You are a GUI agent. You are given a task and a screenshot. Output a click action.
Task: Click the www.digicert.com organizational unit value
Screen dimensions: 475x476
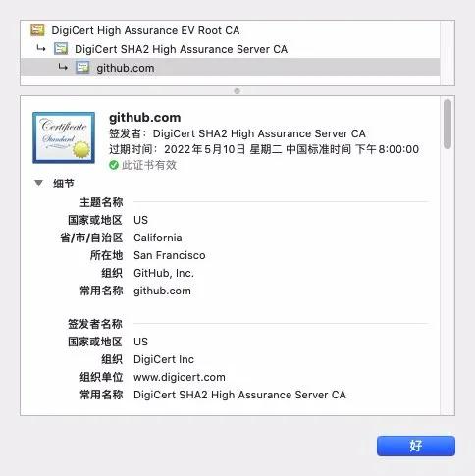click(180, 377)
